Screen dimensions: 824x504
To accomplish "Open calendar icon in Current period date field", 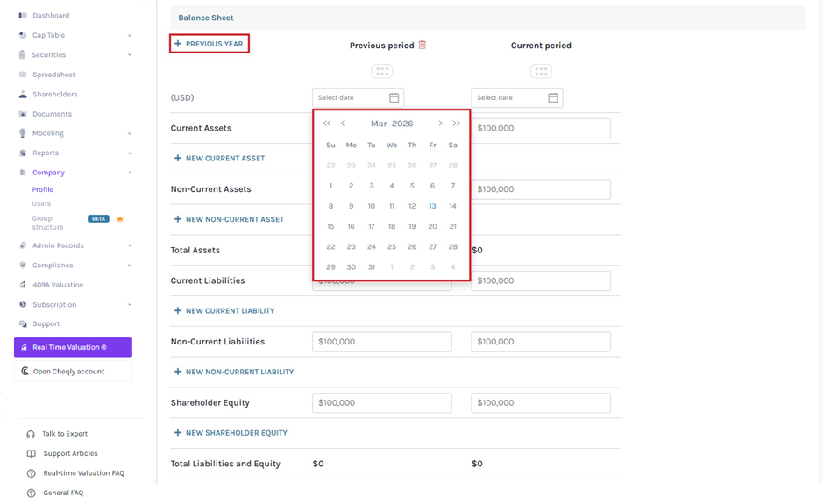I will [553, 98].
